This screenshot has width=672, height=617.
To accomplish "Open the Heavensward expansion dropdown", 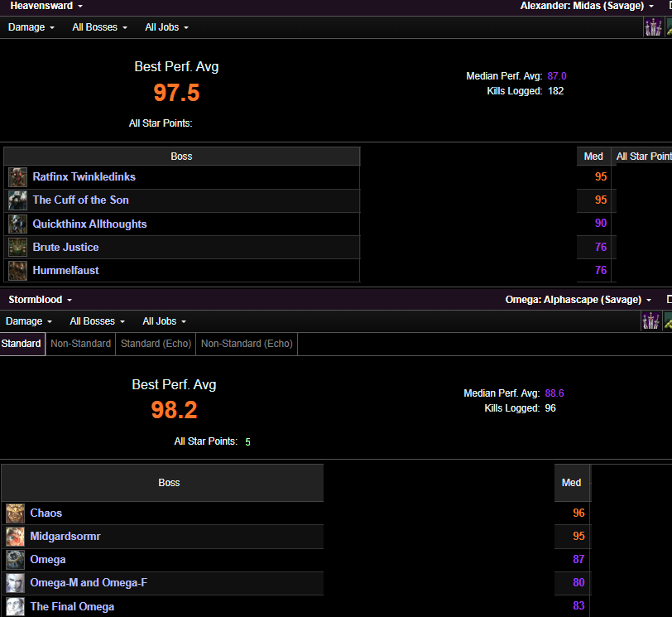I will (46, 6).
